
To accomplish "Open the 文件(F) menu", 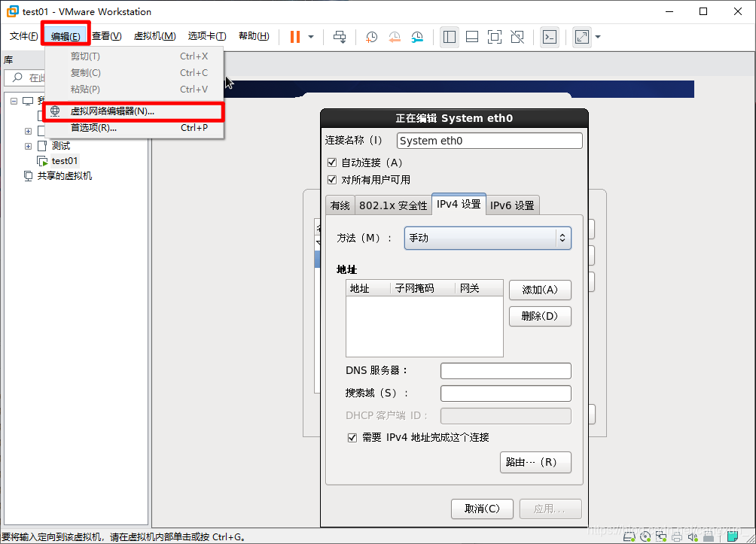I will coord(23,37).
